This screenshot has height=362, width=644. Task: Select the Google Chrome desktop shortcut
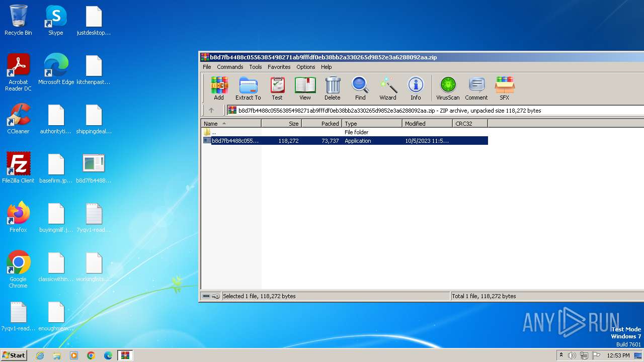18,269
